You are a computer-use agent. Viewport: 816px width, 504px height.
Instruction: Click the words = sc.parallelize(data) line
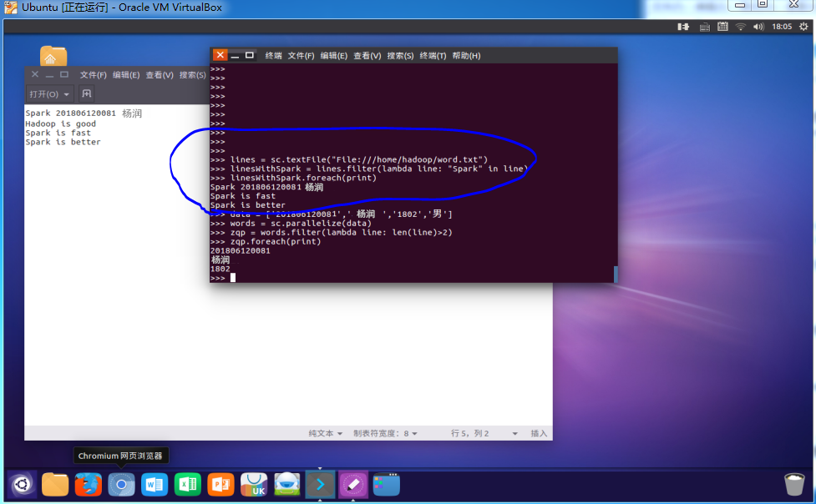pos(291,223)
